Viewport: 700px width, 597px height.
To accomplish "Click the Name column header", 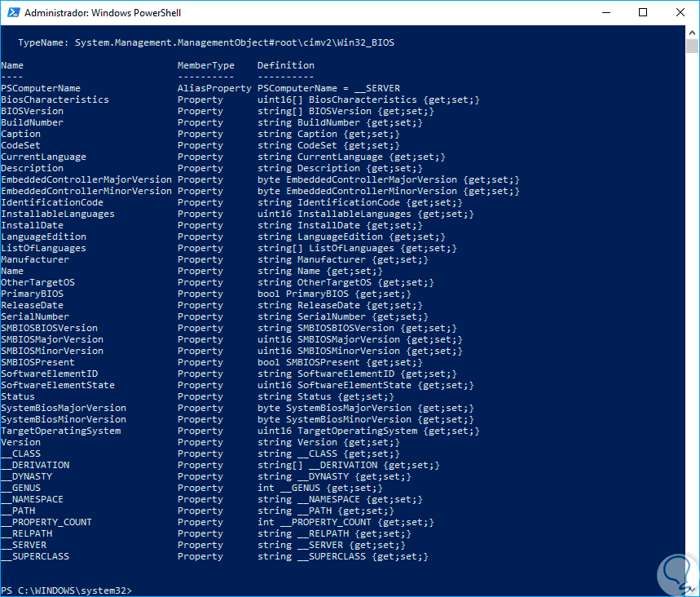I will [12, 66].
